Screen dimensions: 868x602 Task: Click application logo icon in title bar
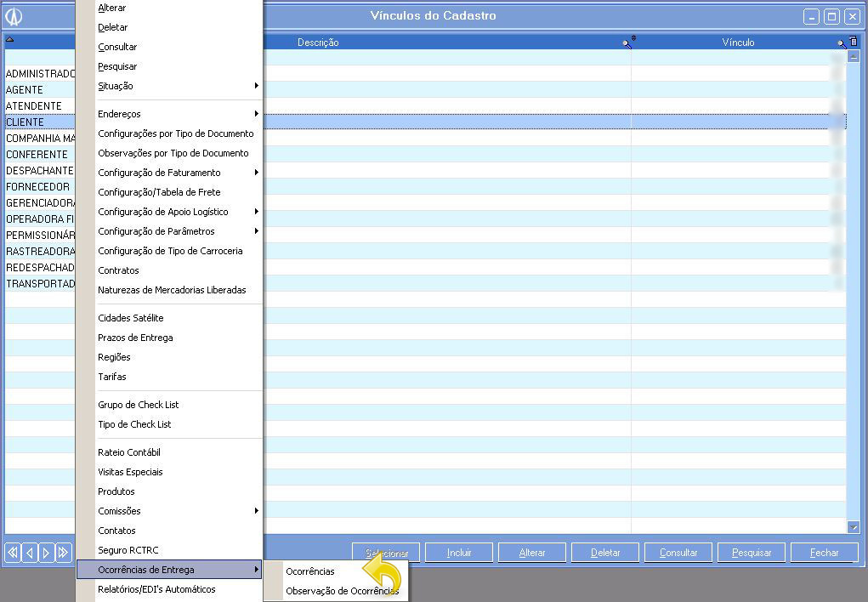(14, 16)
